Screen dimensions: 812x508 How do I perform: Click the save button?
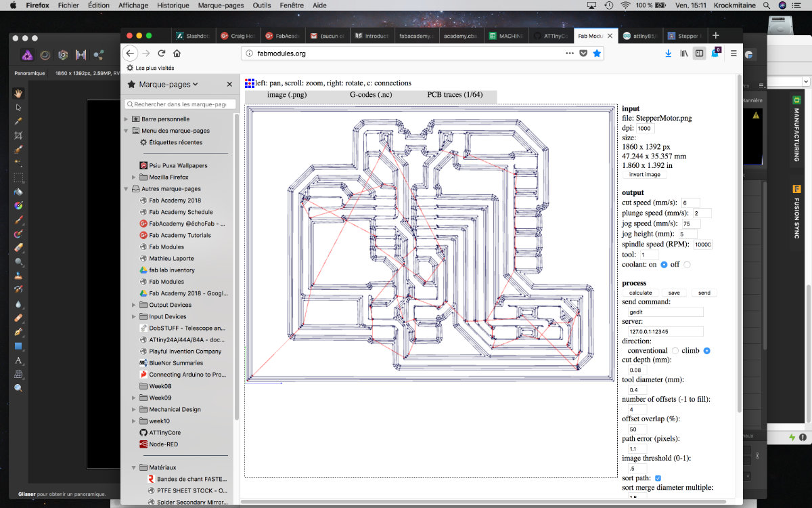click(x=674, y=293)
